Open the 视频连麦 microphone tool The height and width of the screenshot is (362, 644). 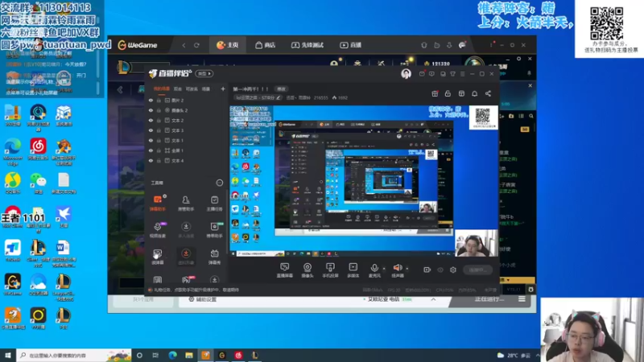158,230
